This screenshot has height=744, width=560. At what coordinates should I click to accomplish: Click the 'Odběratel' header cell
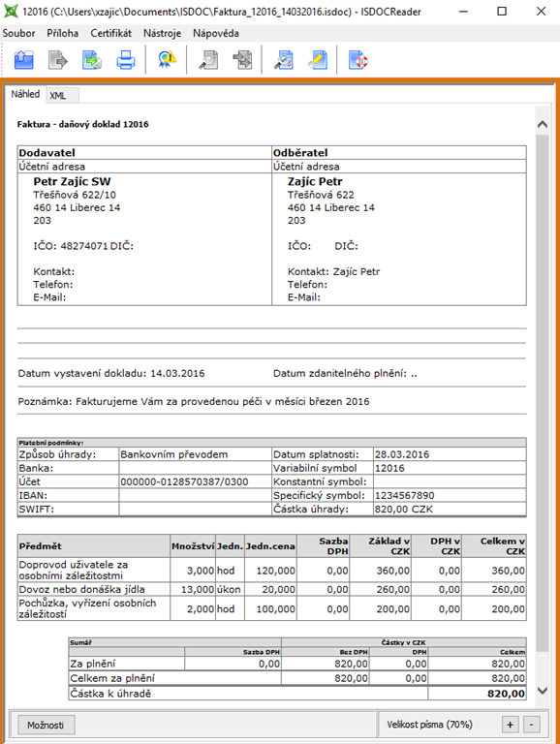(399, 153)
